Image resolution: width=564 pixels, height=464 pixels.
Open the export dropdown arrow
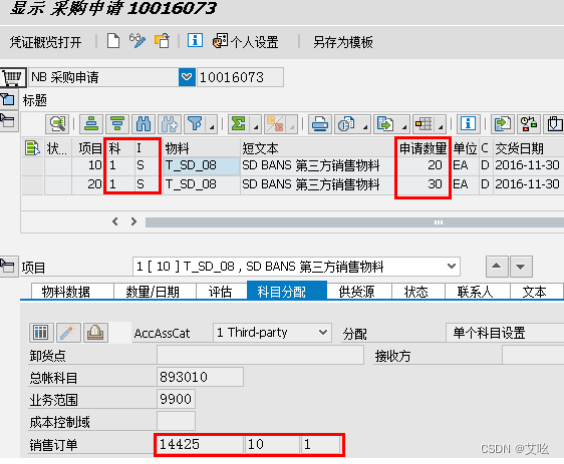(x=404, y=127)
